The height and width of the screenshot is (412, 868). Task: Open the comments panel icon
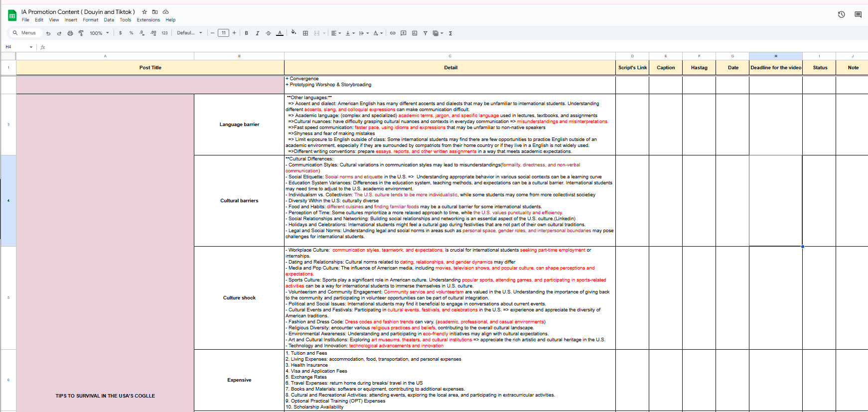point(858,14)
